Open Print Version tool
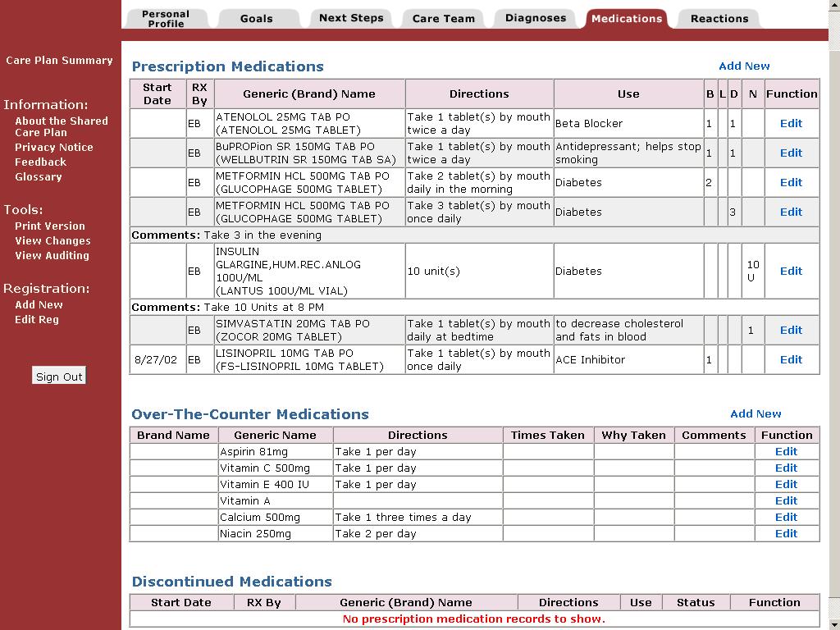Viewport: 840px width, 630px height. 49,226
